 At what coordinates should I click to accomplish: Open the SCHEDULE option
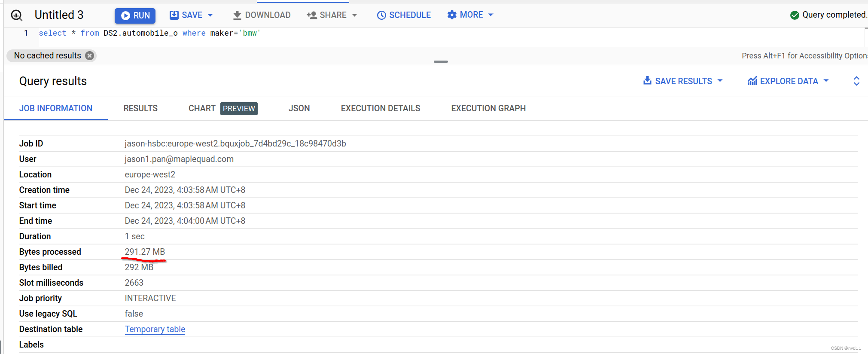[x=404, y=15]
